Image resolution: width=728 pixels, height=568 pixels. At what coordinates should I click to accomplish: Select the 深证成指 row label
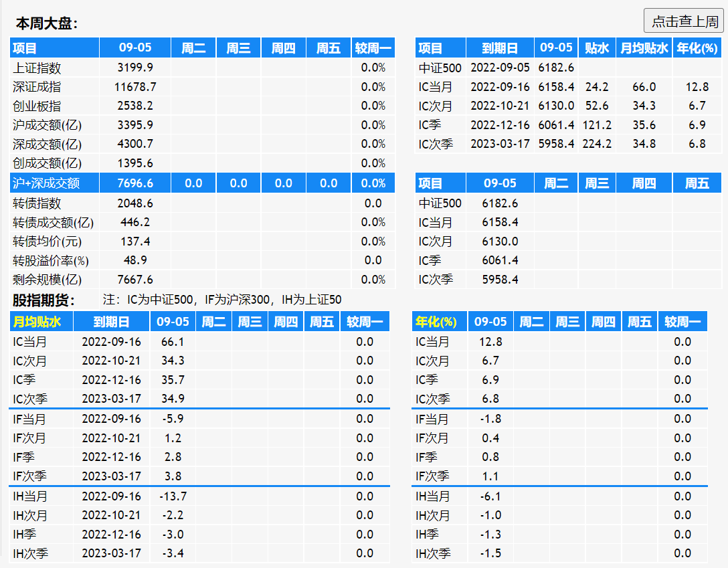[37, 87]
